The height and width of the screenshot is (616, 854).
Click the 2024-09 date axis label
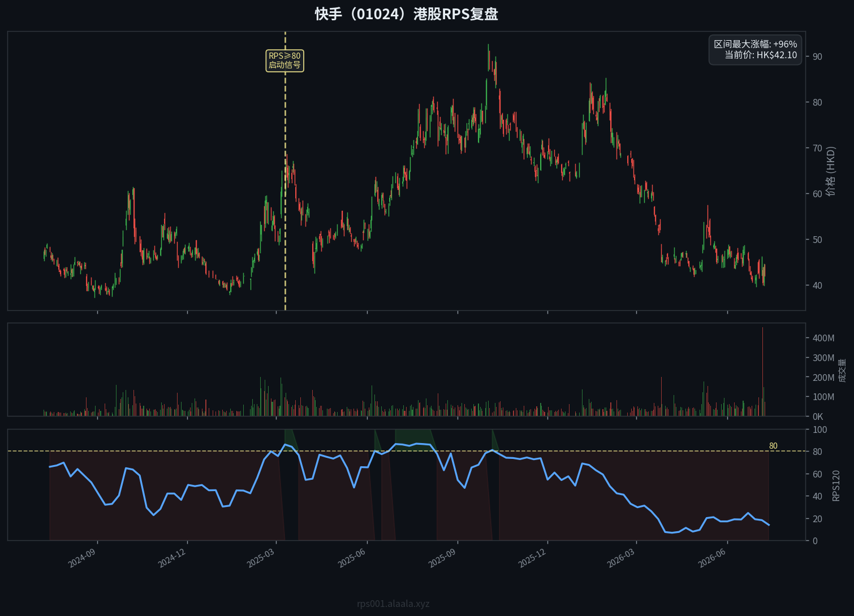coord(83,558)
